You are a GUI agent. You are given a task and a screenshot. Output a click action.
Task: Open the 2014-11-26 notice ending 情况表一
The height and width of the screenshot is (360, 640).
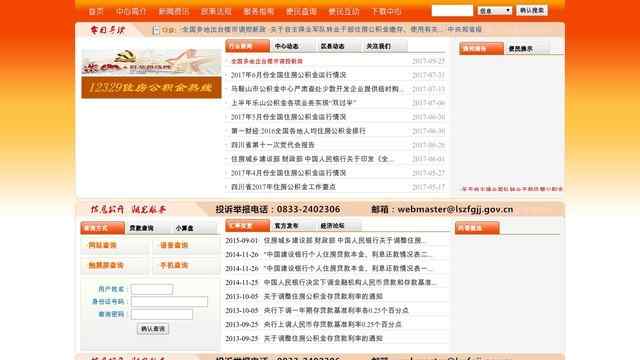348,269
